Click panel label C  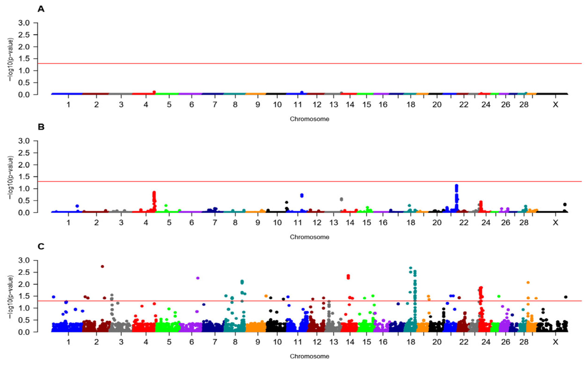41,246
